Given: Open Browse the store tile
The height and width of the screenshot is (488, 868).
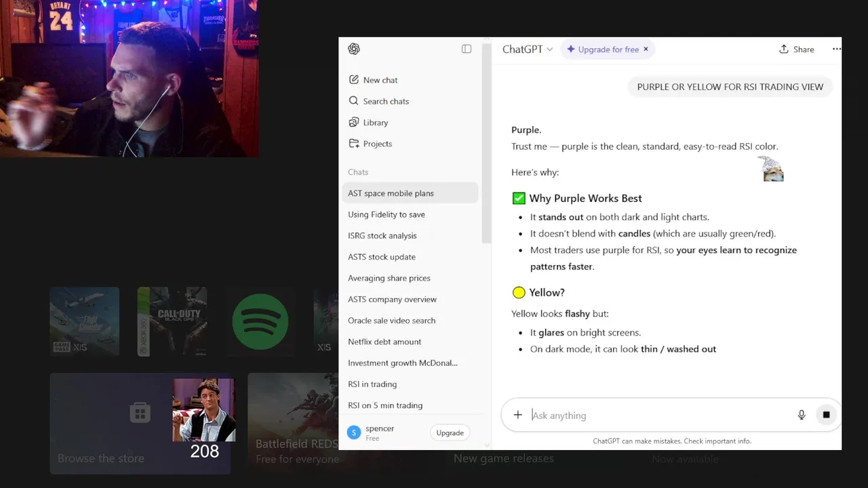Looking at the screenshot, I should [x=140, y=424].
